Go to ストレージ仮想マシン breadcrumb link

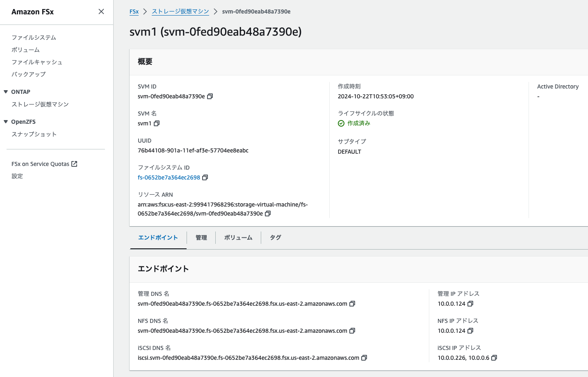click(x=180, y=11)
